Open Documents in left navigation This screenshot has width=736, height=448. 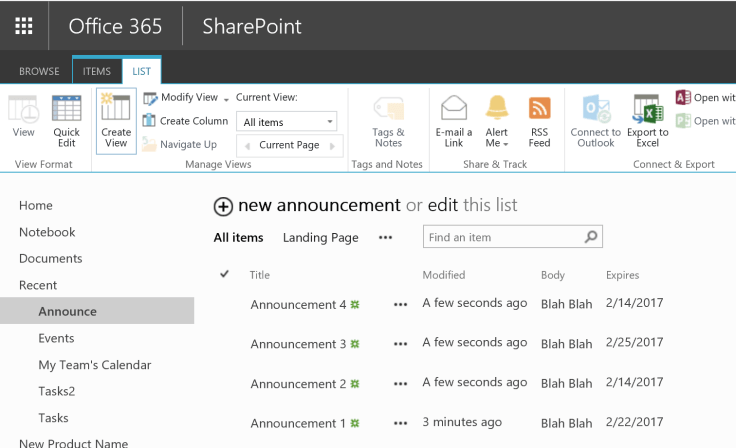click(51, 258)
